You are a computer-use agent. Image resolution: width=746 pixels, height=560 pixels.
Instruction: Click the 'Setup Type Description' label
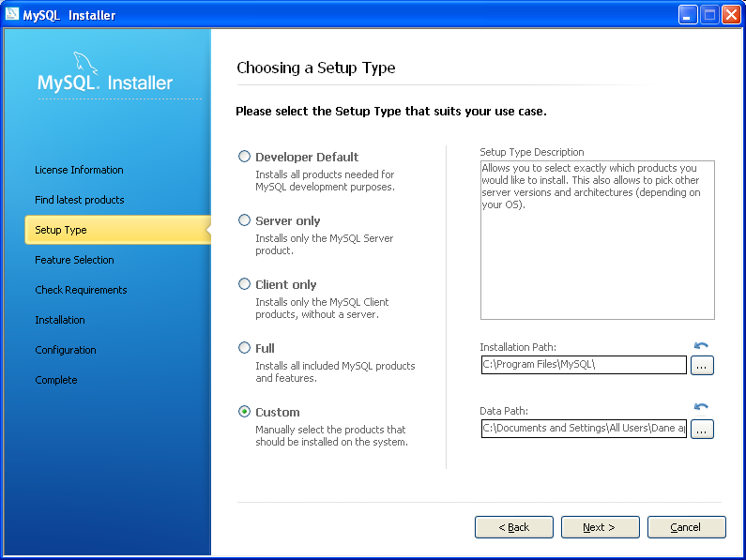(531, 152)
